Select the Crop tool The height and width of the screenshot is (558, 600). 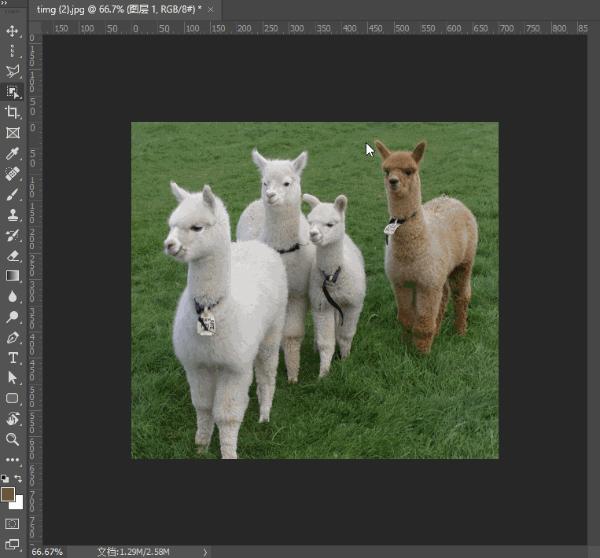(x=12, y=112)
